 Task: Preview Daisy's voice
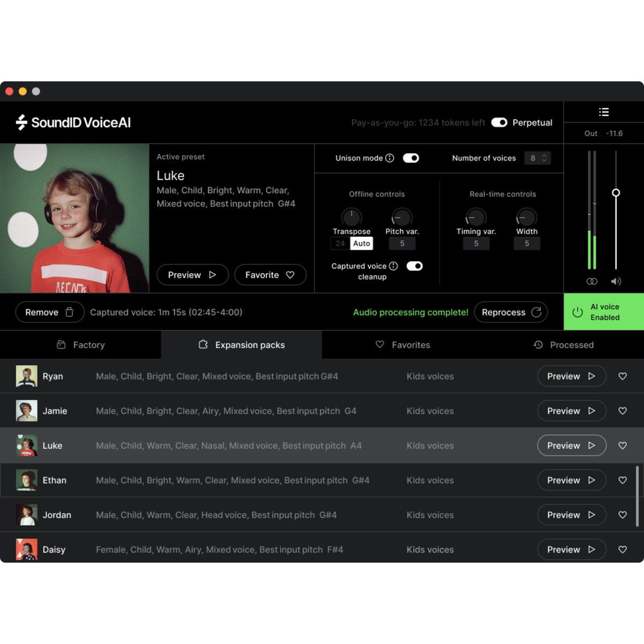(572, 549)
